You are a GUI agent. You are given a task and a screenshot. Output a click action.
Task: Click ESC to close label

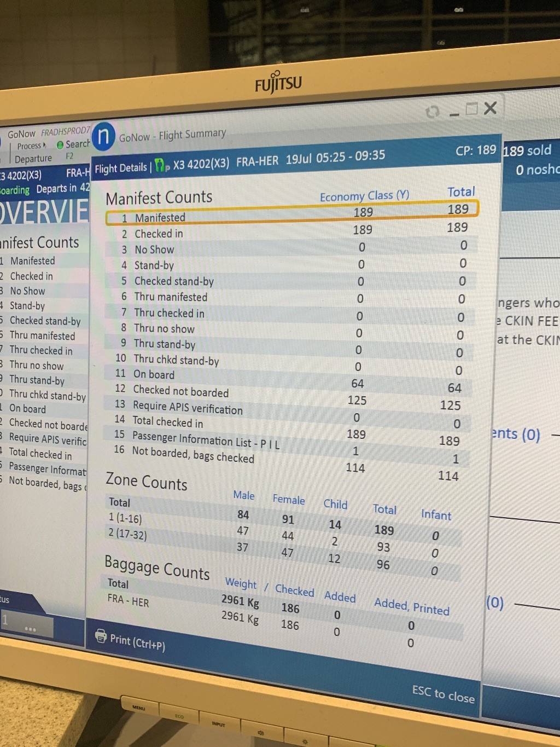pyautogui.click(x=443, y=694)
